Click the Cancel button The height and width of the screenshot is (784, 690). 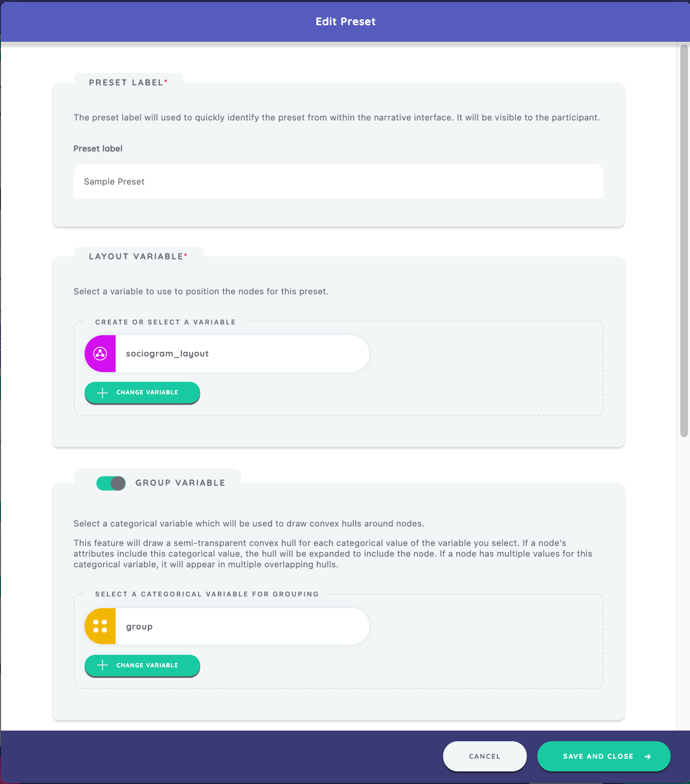point(484,756)
